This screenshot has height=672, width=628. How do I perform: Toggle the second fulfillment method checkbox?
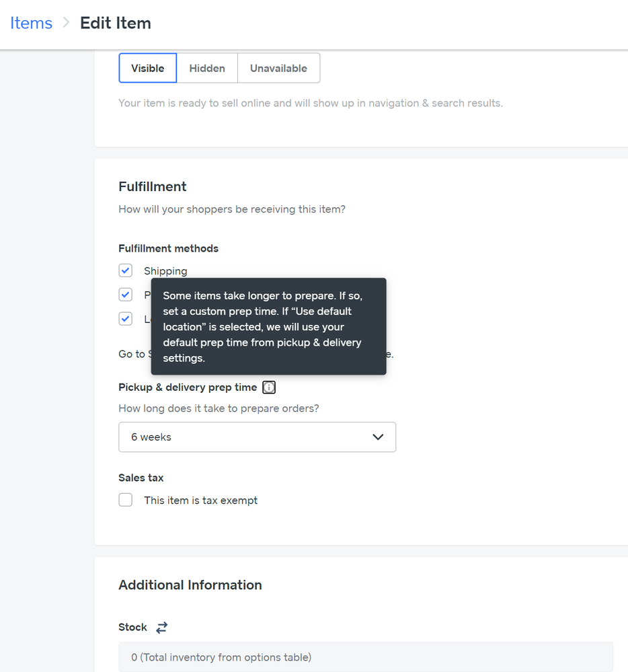(125, 294)
